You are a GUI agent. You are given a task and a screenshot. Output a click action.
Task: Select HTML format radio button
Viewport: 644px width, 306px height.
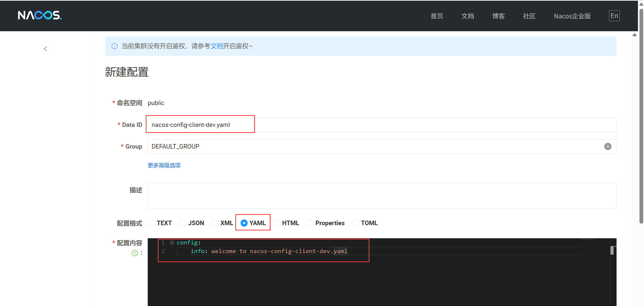277,223
